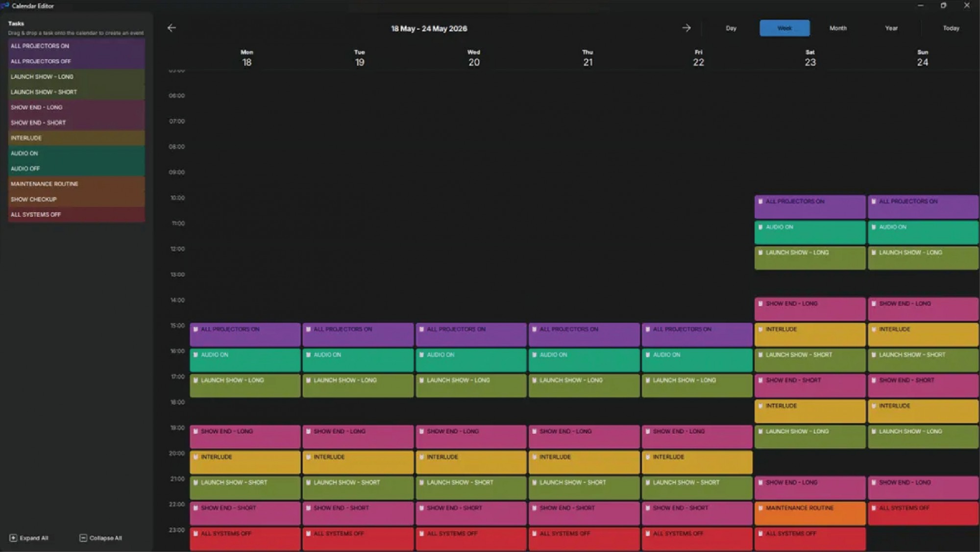Switch to Day view
Image resolution: width=980 pixels, height=552 pixels.
731,28
